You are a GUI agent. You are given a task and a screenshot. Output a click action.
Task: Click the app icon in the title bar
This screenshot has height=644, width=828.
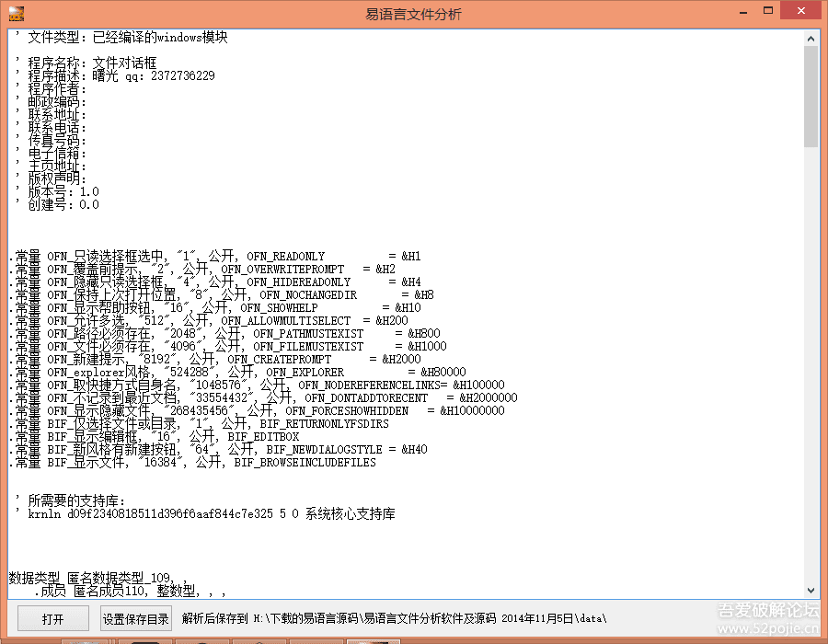17,14
